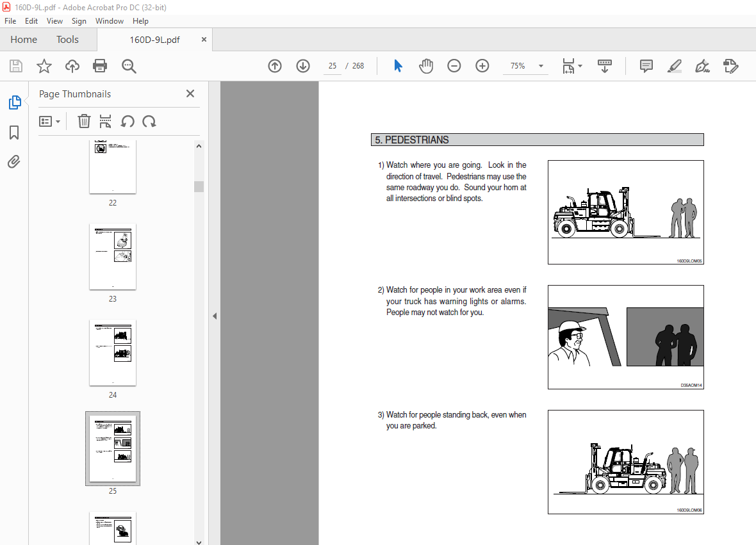This screenshot has height=545, width=756.
Task: Click the Save file icon
Action: coord(16,66)
